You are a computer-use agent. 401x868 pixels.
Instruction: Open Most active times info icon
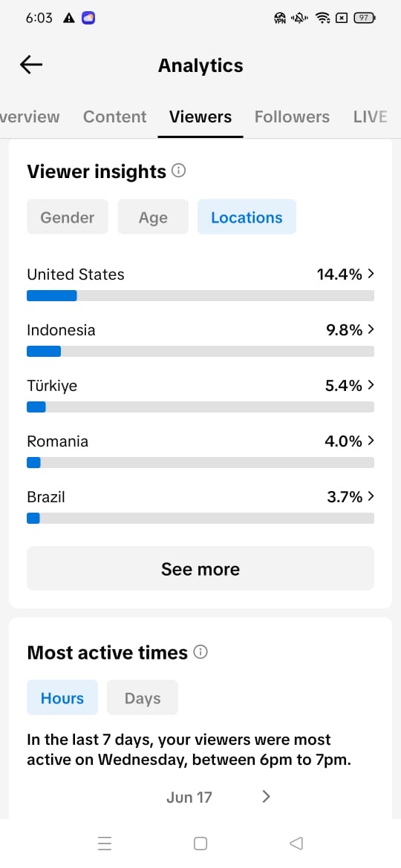[x=200, y=652]
